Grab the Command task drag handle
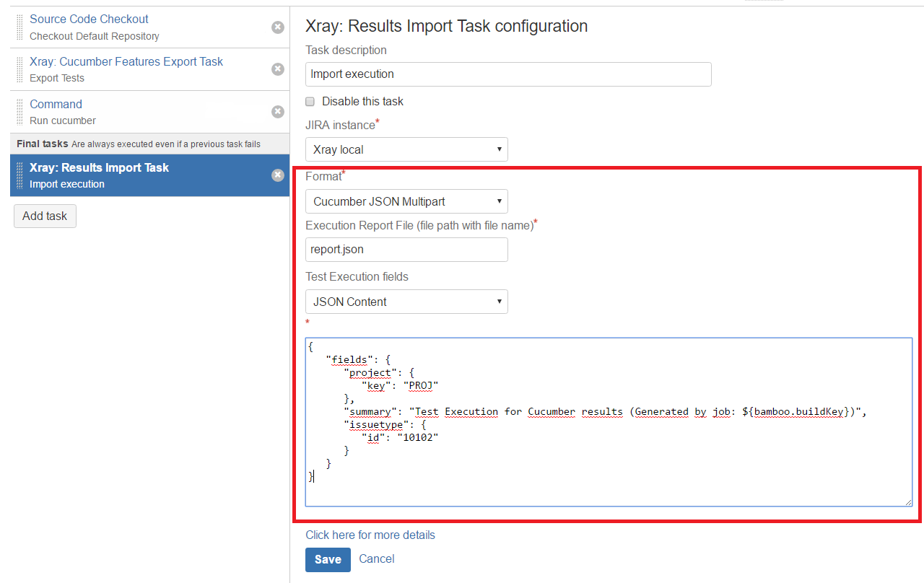Image resolution: width=924 pixels, height=583 pixels. click(x=19, y=112)
